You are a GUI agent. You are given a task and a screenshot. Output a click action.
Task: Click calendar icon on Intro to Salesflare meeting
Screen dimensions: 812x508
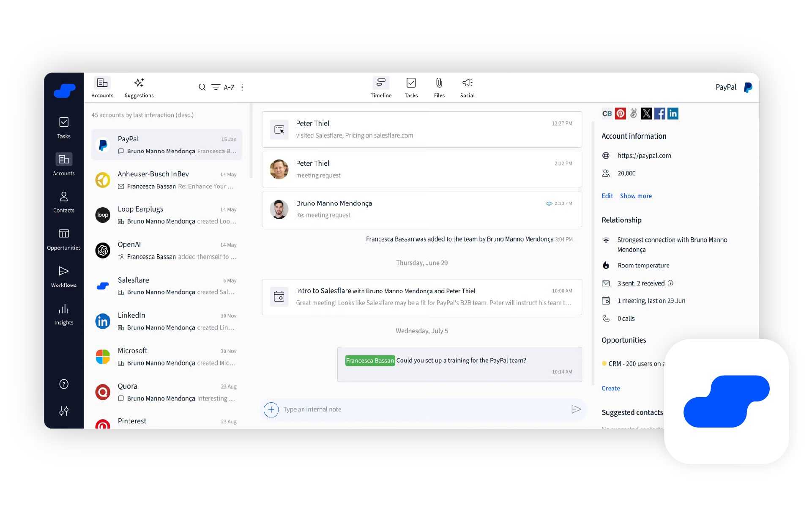[279, 297]
